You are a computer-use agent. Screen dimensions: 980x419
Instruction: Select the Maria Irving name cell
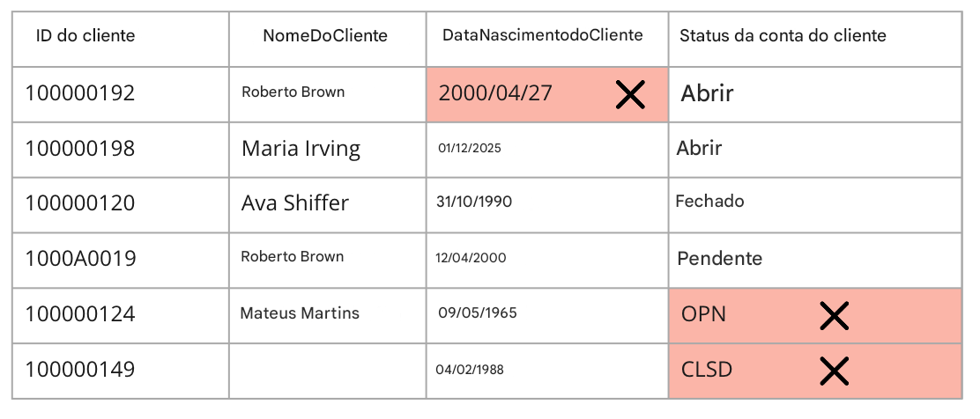(301, 149)
